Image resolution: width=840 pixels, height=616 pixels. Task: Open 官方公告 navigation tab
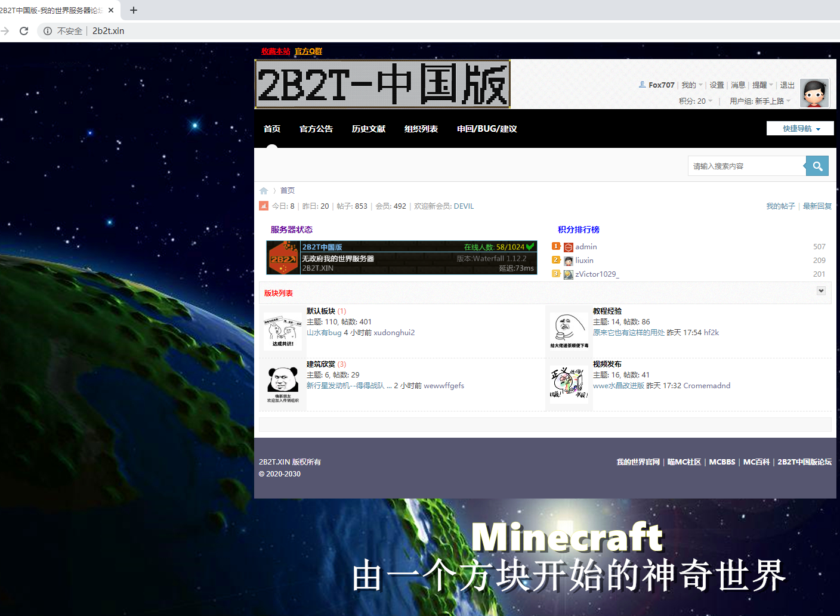point(316,129)
